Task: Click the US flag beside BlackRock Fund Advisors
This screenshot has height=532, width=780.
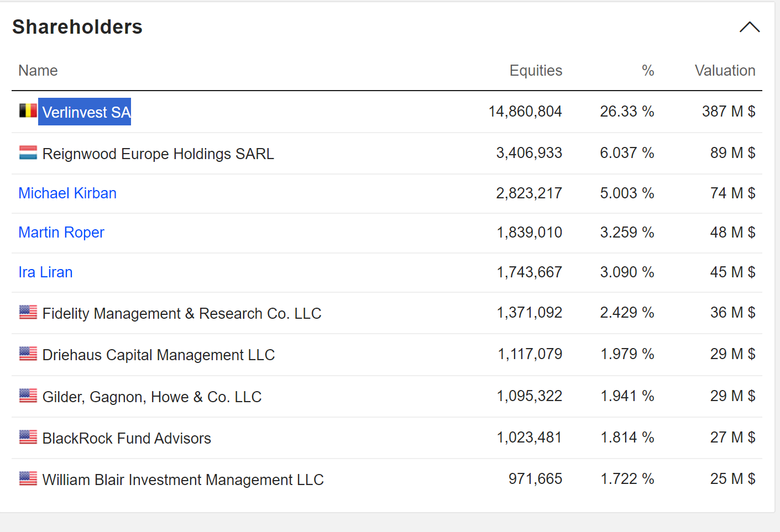Action: tap(28, 437)
